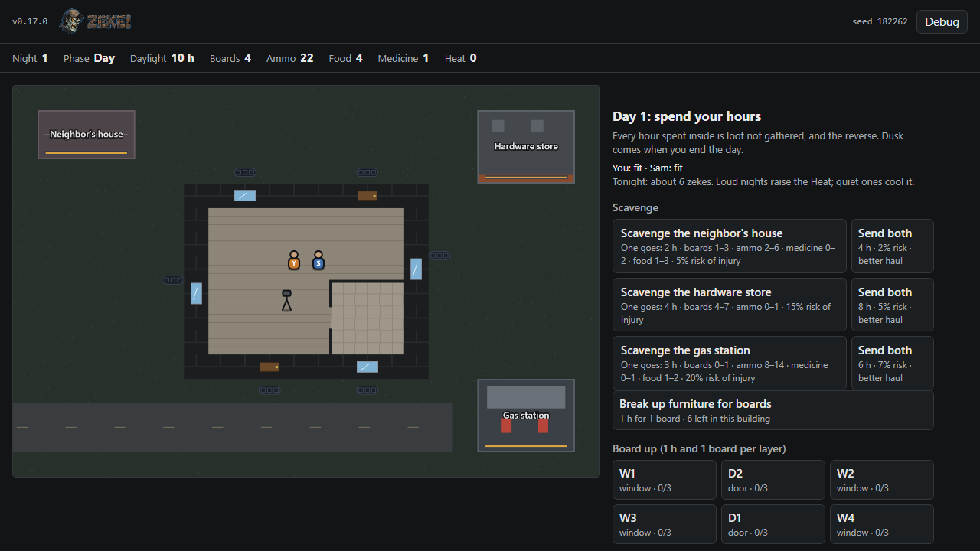
Task: Select the orange 'Y' player character
Action: tap(294, 260)
